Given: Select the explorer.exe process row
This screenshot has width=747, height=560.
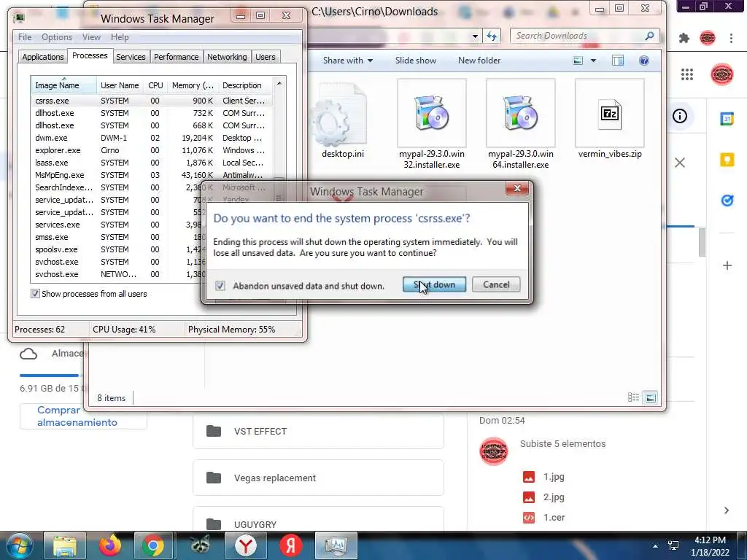Looking at the screenshot, I should tap(151, 150).
